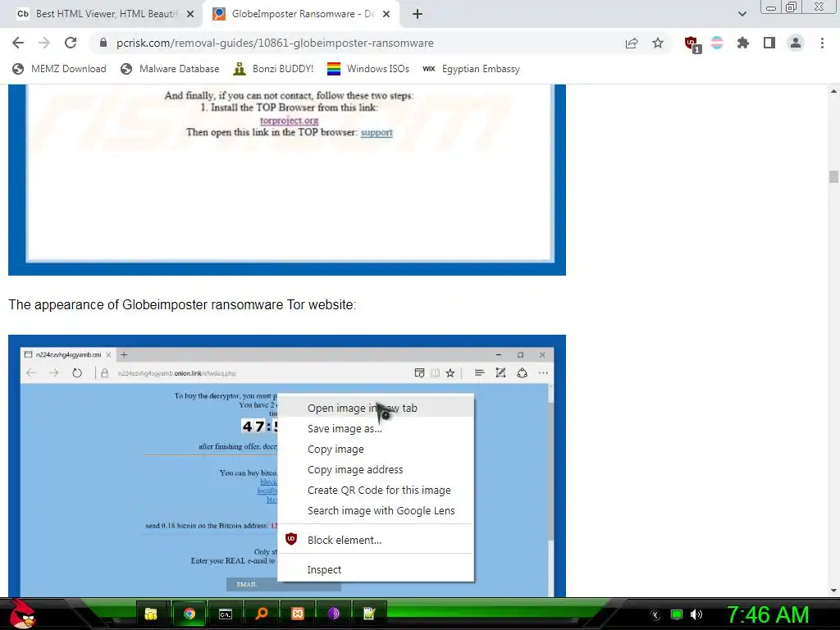Click the torproject.org link in ransom note image
840x630 pixels.
point(289,121)
